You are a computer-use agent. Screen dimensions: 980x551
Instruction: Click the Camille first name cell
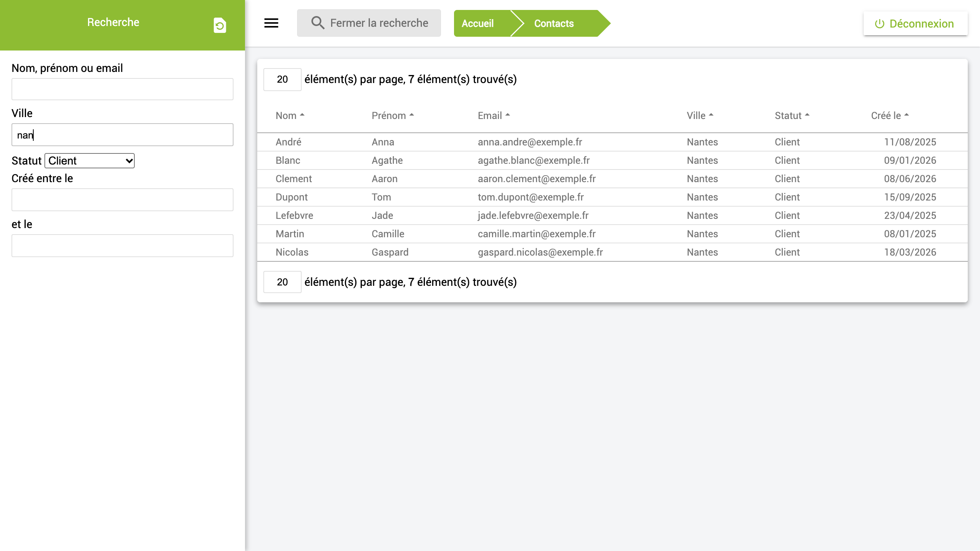388,234
